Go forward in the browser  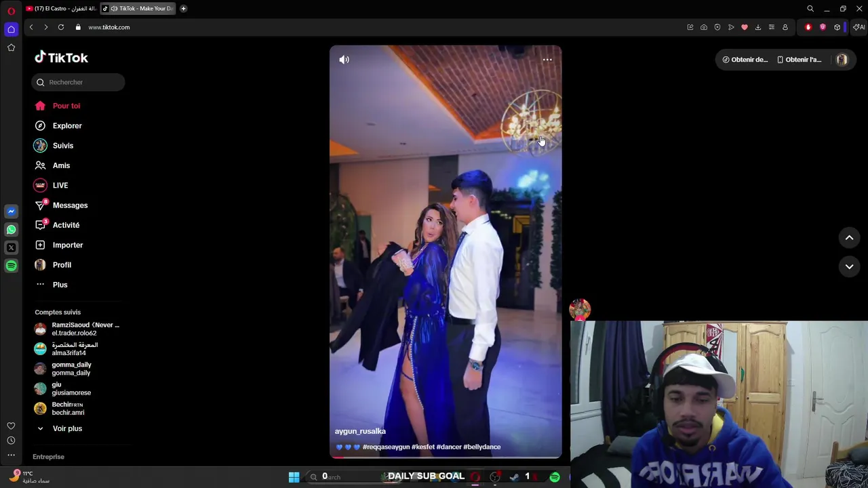[x=46, y=27]
